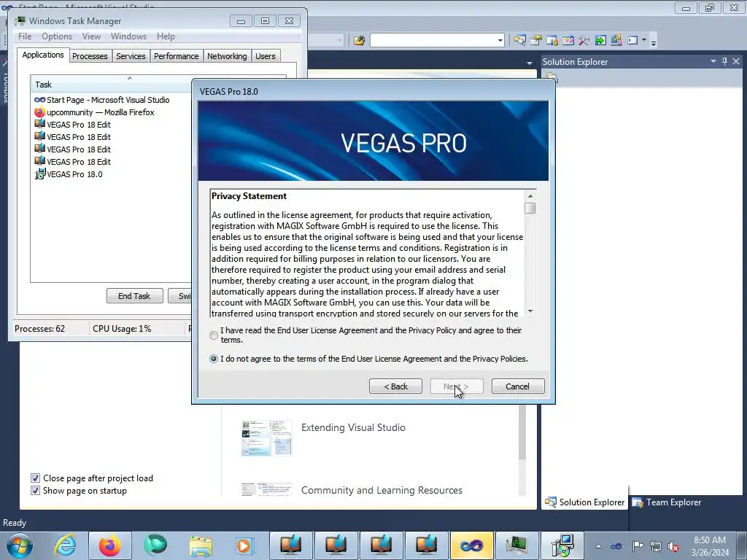This screenshot has width=747, height=560.
Task: Click the Privacy Statement scroll down arrow
Action: (530, 311)
